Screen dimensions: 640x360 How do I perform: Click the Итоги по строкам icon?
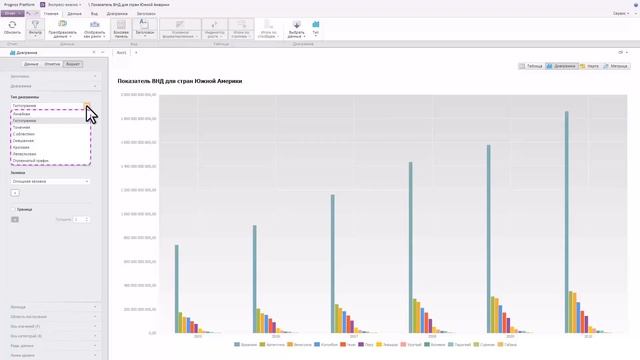[241, 24]
